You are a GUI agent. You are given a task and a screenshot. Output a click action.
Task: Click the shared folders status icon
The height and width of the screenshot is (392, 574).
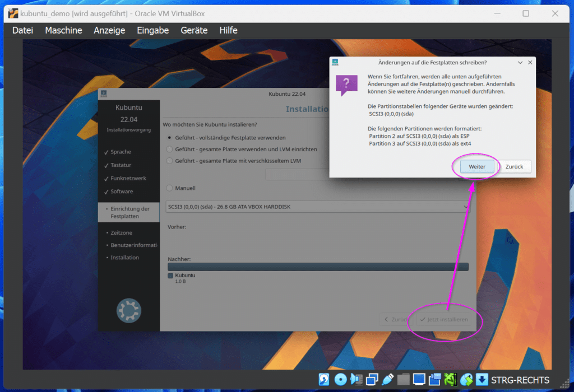click(x=404, y=380)
